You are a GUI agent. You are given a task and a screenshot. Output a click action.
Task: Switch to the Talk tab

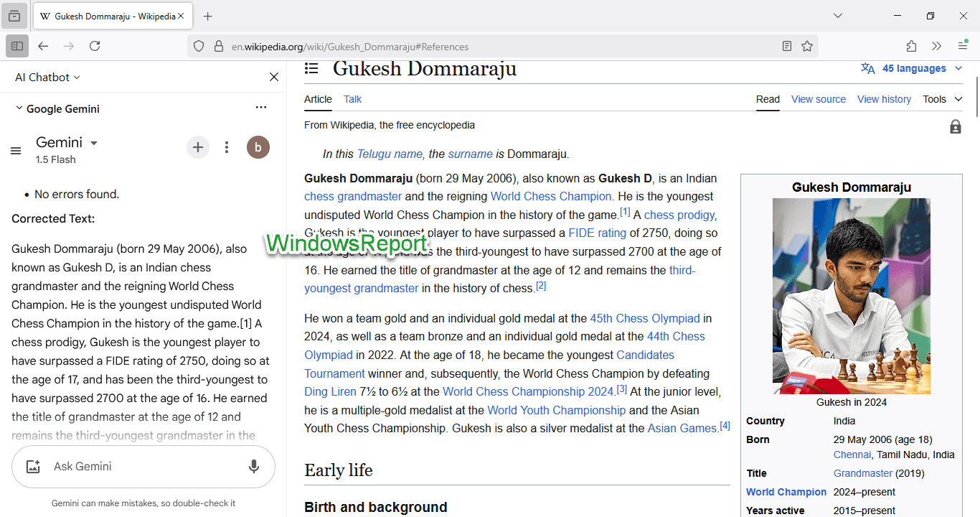[352, 99]
